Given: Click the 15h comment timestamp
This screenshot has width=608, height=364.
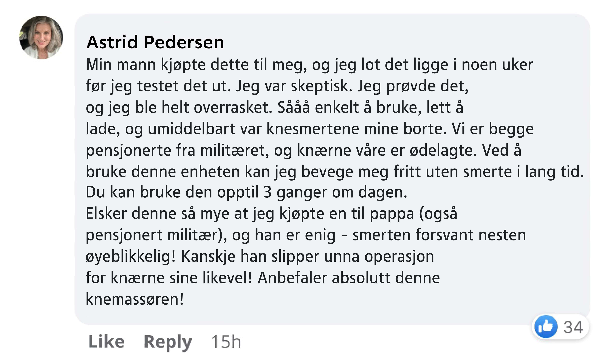Looking at the screenshot, I should point(226,342).
